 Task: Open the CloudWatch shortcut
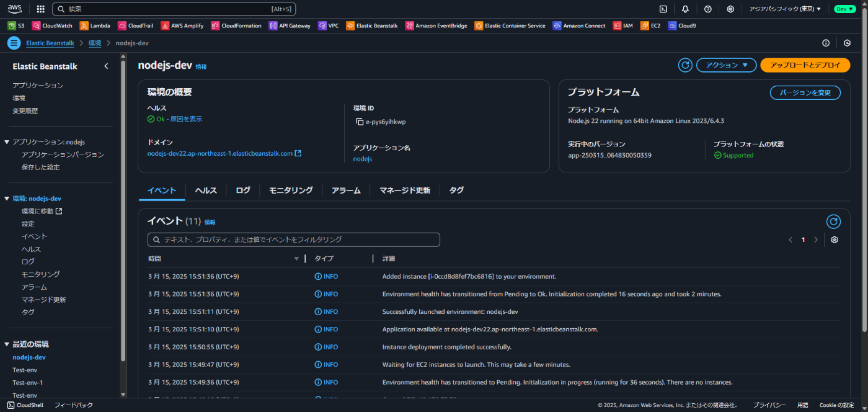(52, 25)
